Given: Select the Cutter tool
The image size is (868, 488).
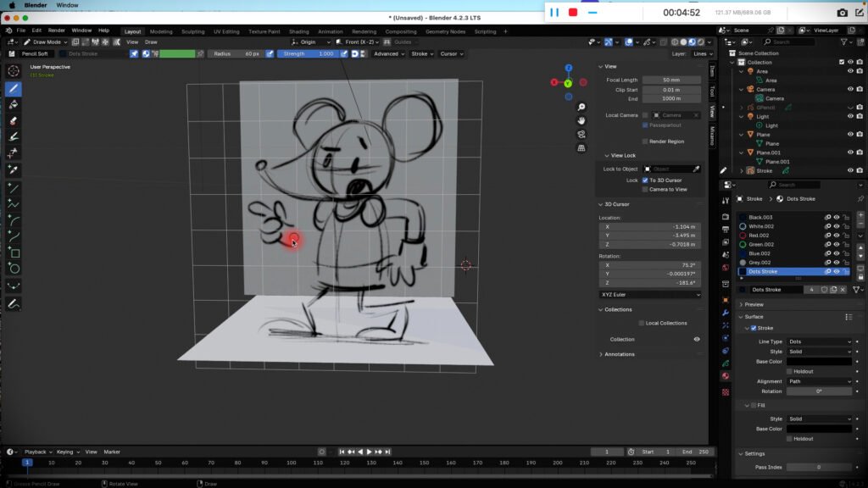Looking at the screenshot, I should coord(14,152).
